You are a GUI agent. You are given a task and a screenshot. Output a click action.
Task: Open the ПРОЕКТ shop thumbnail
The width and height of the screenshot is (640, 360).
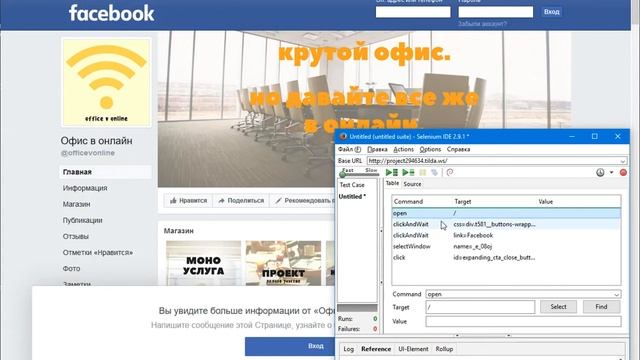[x=283, y=263]
